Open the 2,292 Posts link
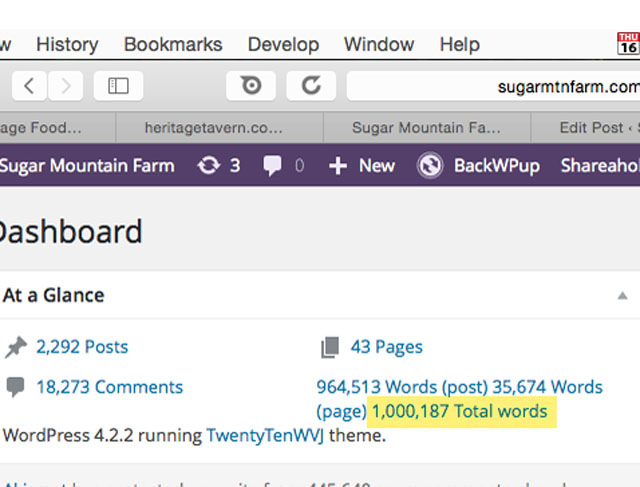 pyautogui.click(x=82, y=347)
